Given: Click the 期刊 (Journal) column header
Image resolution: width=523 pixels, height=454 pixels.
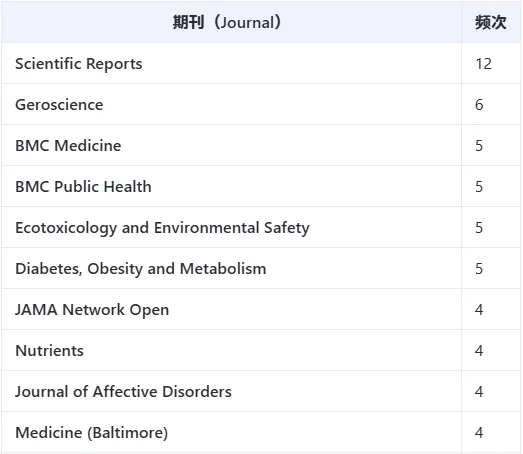Looking at the screenshot, I should [227, 22].
